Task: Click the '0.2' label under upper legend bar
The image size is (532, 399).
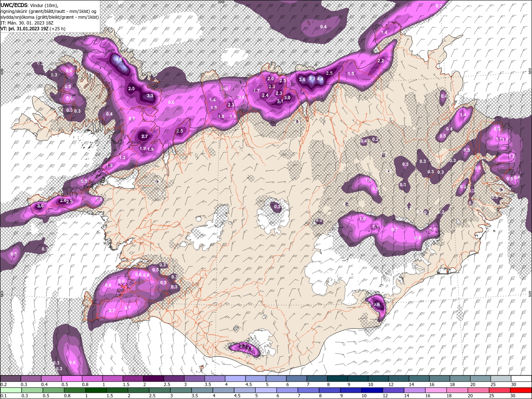Action: pyautogui.click(x=3, y=384)
